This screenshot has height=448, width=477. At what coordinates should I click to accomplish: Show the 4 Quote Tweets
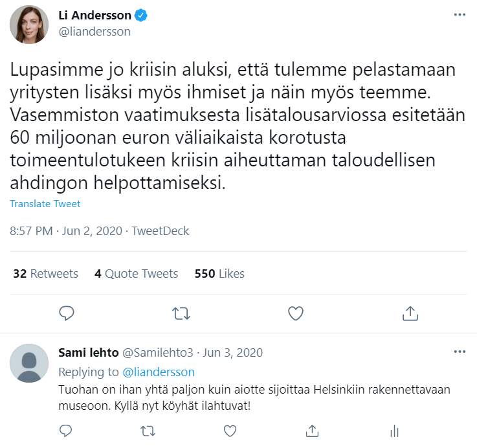136,274
